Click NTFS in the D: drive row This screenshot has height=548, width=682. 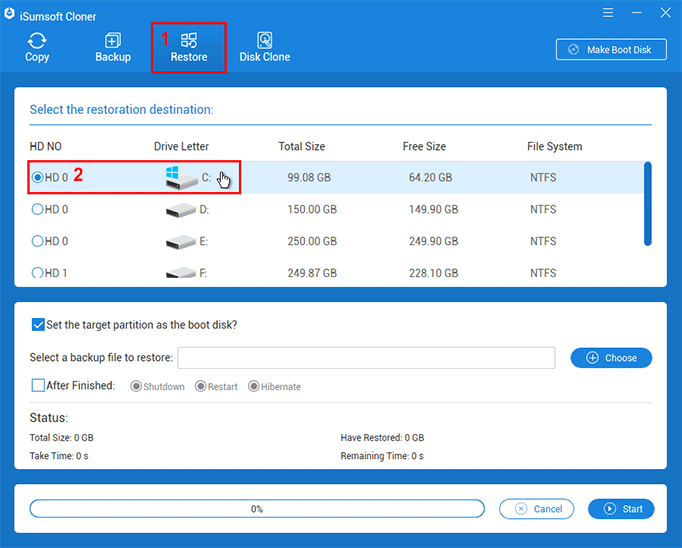pyautogui.click(x=543, y=209)
